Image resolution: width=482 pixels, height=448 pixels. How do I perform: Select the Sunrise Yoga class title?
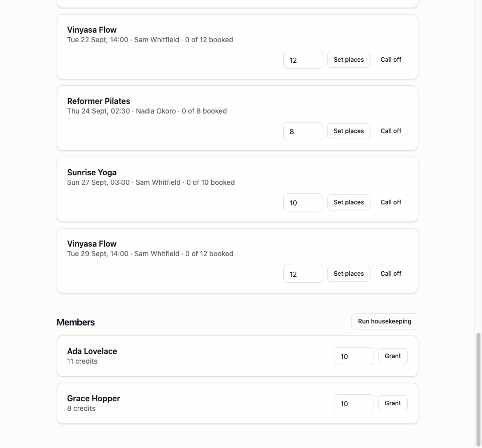91,172
